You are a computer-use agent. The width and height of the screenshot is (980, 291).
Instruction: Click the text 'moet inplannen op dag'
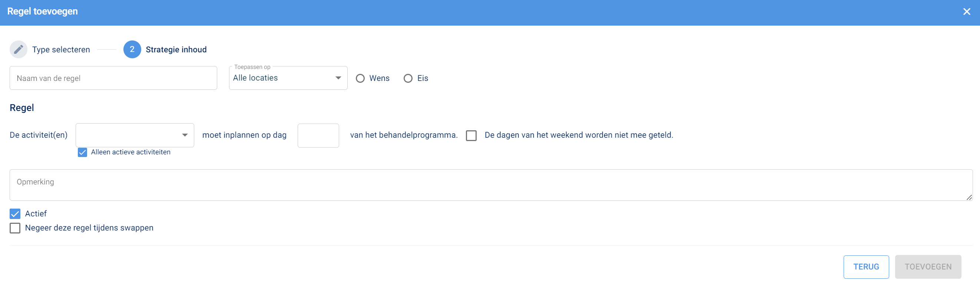click(244, 135)
